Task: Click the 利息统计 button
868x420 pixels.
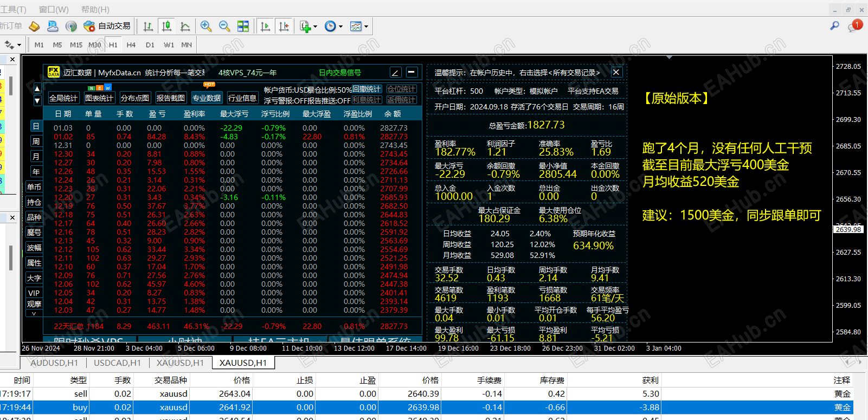Action: (x=367, y=100)
